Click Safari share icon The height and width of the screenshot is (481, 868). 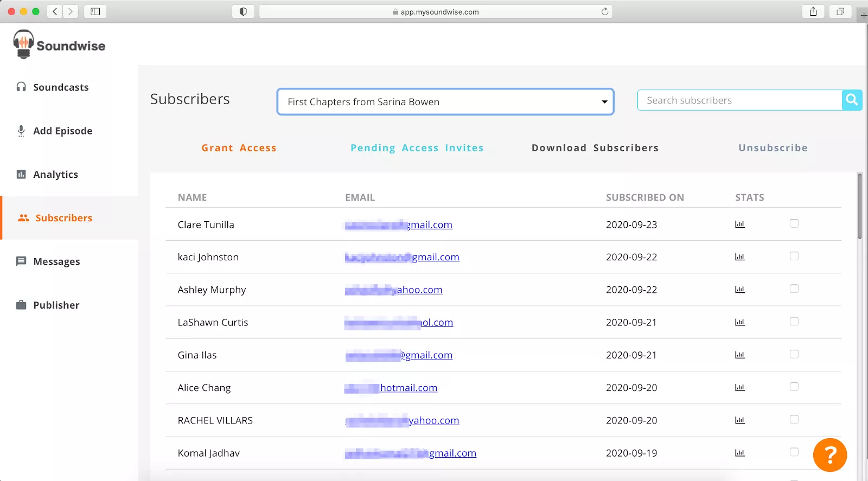813,11
